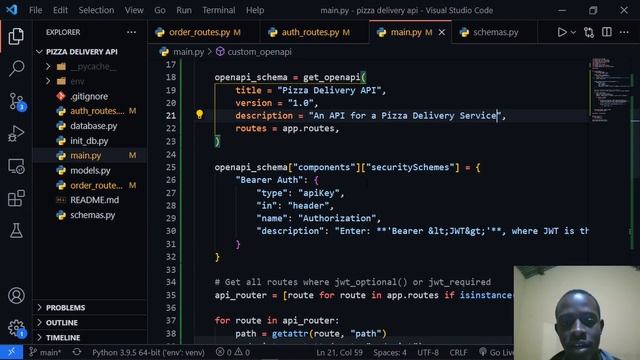This screenshot has height=360, width=640.
Task: Click line number 25 in gutter
Action: pos(171,167)
